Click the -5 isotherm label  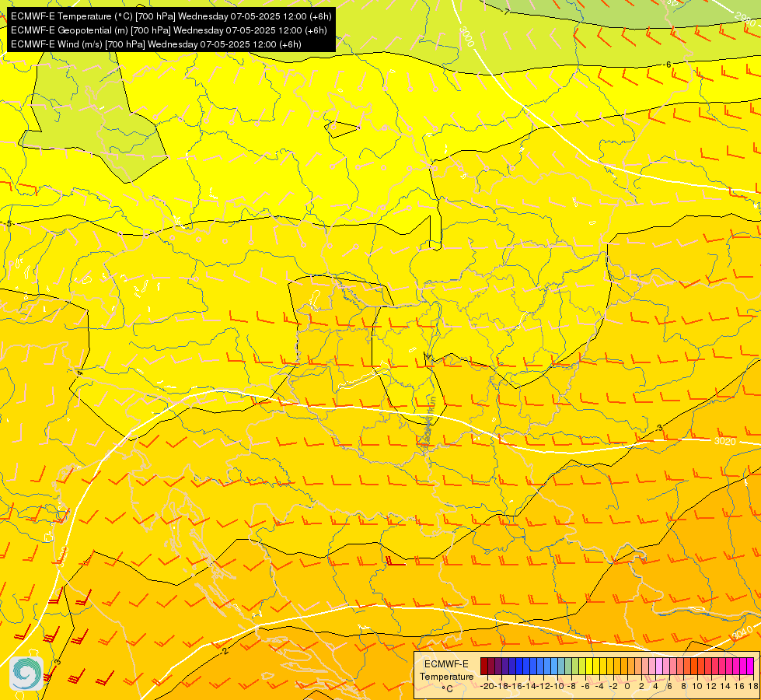(8, 224)
